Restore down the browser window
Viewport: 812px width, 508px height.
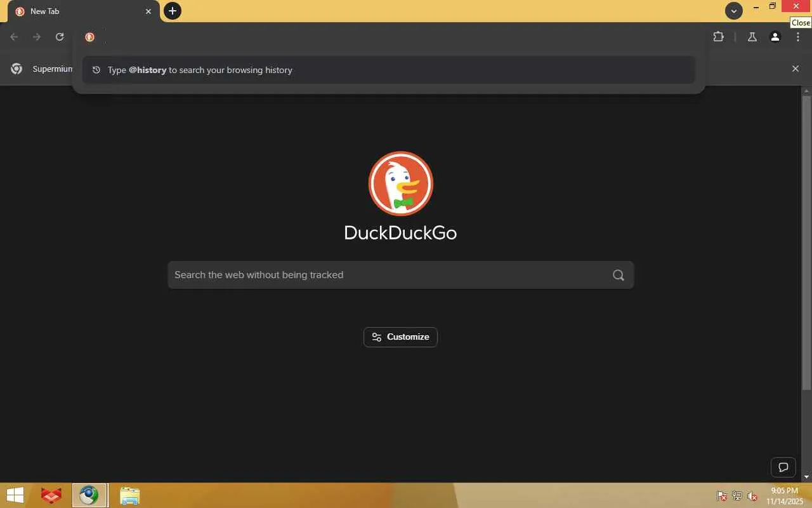[773, 6]
